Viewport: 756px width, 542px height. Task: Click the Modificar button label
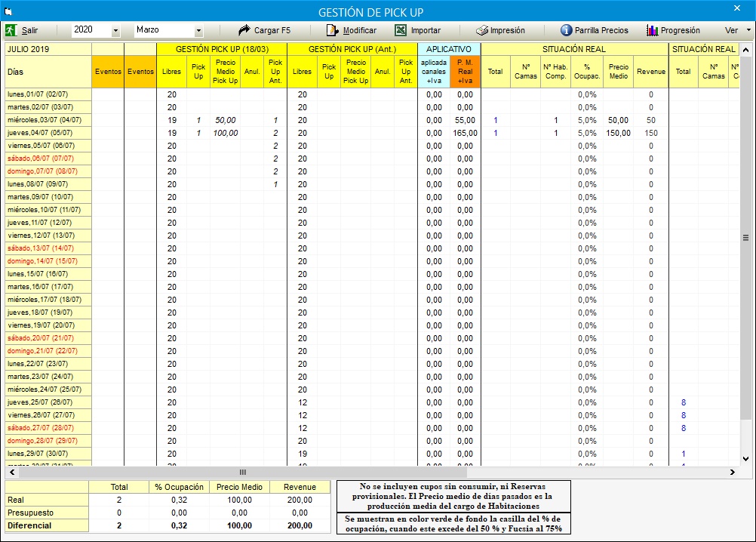(x=360, y=30)
